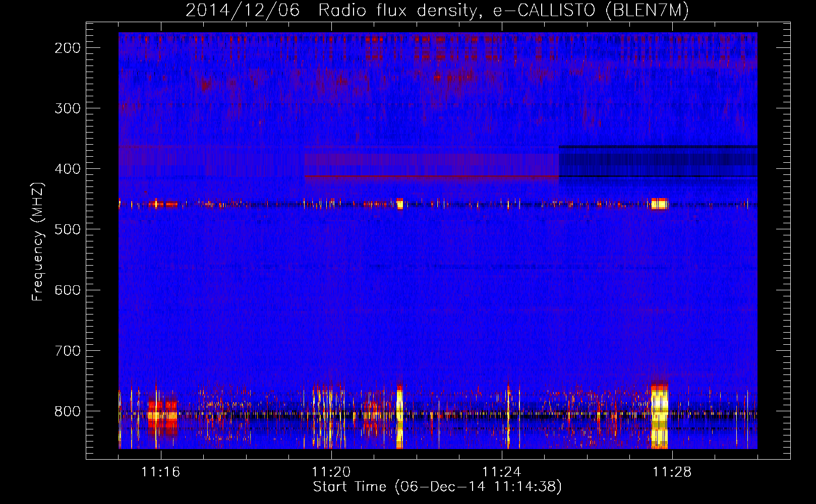Viewport: 816px width, 504px height.
Task: Click the plot title '2014/12/06 Radio flux density'
Action: click(437, 10)
